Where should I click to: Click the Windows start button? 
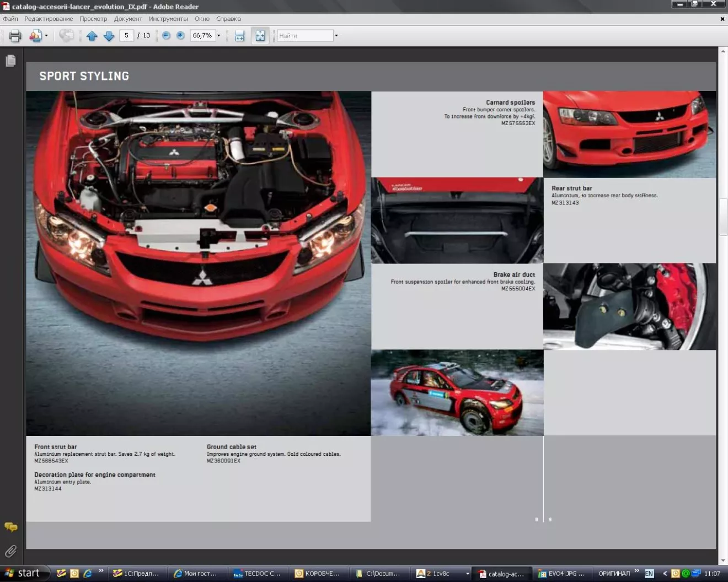click(23, 573)
